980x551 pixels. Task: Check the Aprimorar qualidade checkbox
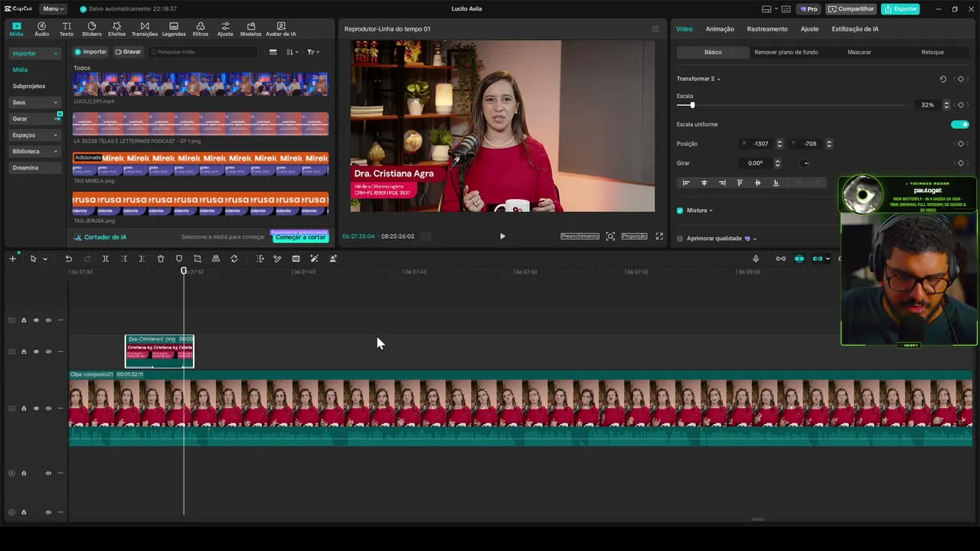point(680,239)
